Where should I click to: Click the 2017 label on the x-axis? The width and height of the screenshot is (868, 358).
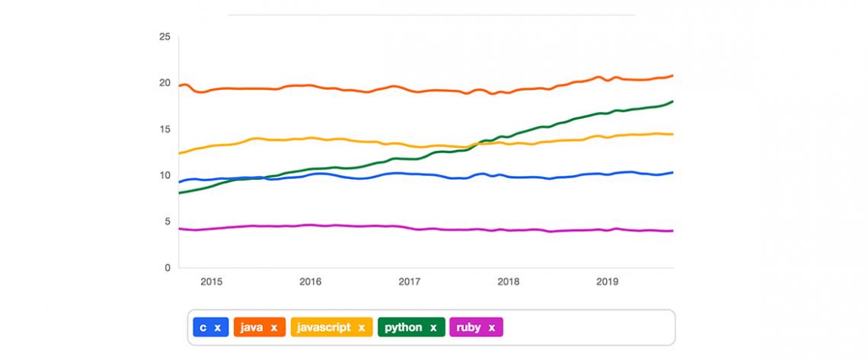click(409, 281)
